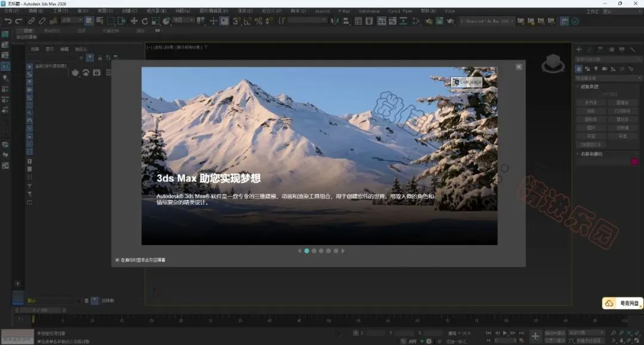Collapse the Object Type rollout
Viewport: 644px width, 345px height.
click(x=588, y=87)
